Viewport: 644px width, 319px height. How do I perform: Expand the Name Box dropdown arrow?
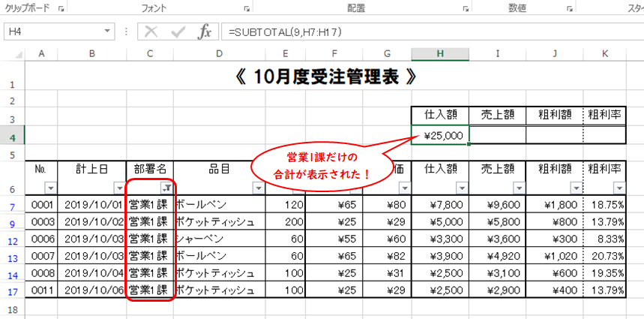pos(108,32)
